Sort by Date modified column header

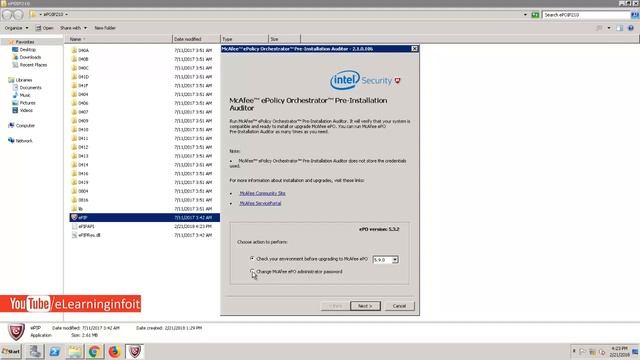click(x=196, y=39)
